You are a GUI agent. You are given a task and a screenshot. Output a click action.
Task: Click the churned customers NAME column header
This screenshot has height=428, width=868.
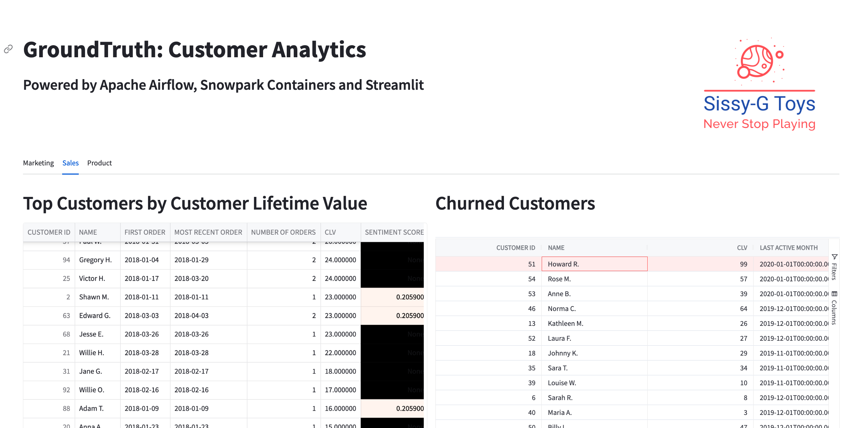pyautogui.click(x=556, y=248)
